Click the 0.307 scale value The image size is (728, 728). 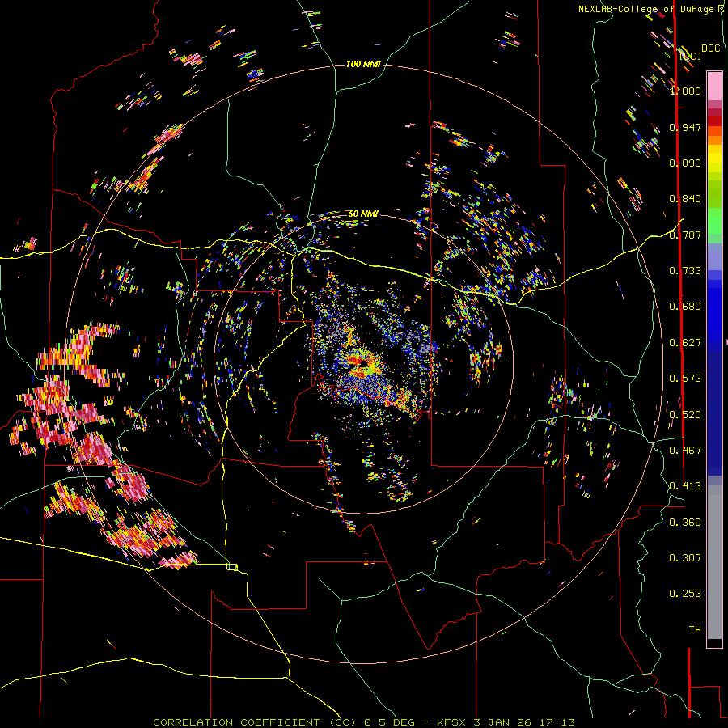tap(685, 558)
